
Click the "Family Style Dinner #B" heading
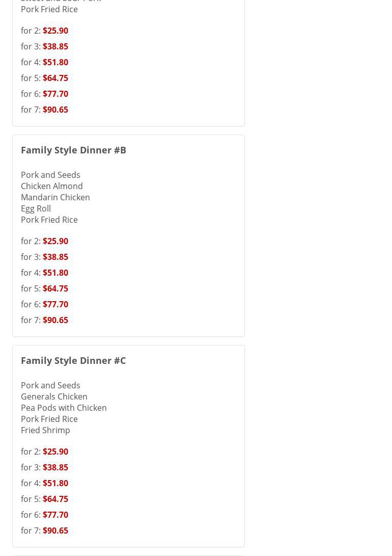tap(73, 150)
